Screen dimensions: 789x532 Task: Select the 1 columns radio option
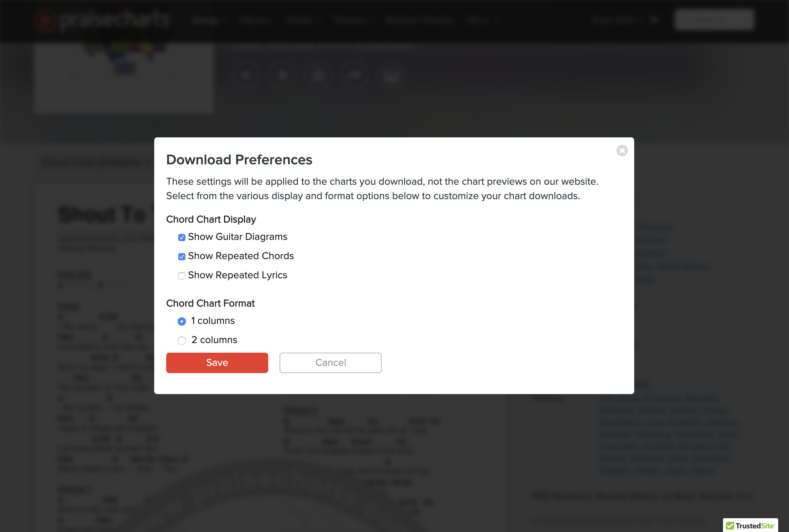click(x=181, y=321)
